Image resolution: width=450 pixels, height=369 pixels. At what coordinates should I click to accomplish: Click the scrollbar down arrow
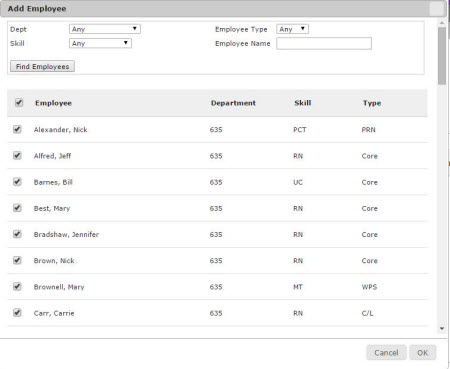coord(442,329)
